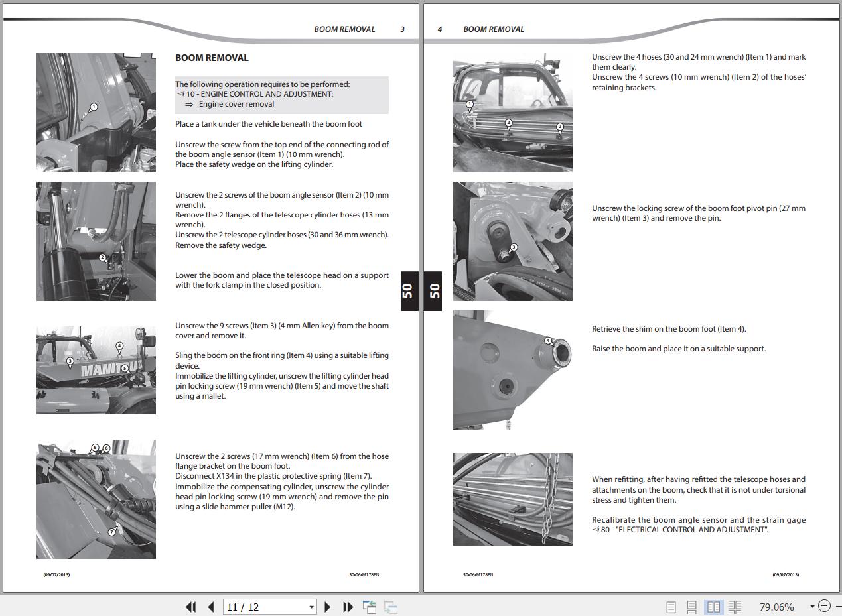Go to the first page
This screenshot has height=616, width=842.
[x=191, y=607]
